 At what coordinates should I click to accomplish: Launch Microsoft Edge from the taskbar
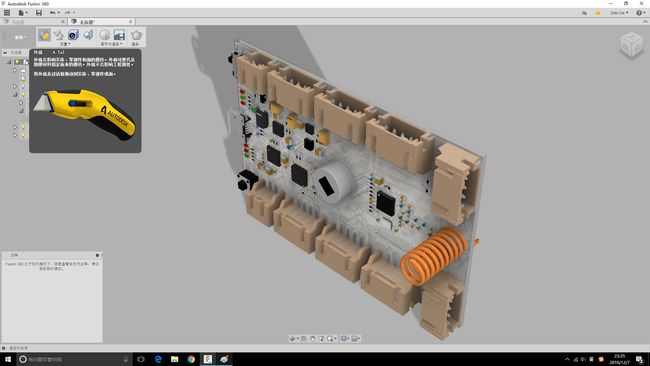click(158, 359)
